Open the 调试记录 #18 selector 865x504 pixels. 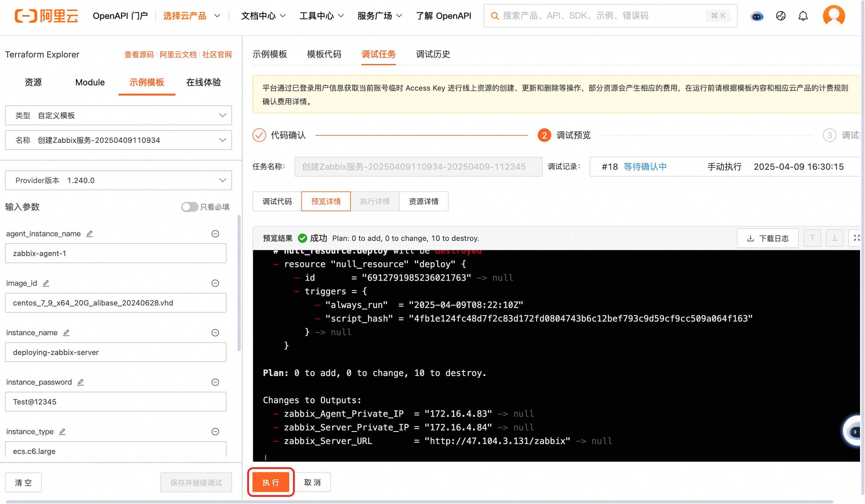(x=725, y=167)
